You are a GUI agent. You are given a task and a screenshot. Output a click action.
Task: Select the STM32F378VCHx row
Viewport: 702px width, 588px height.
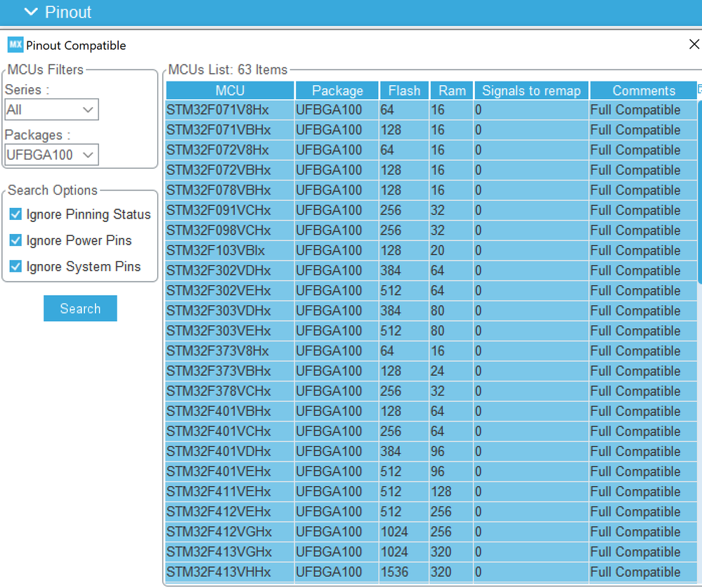pyautogui.click(x=431, y=391)
